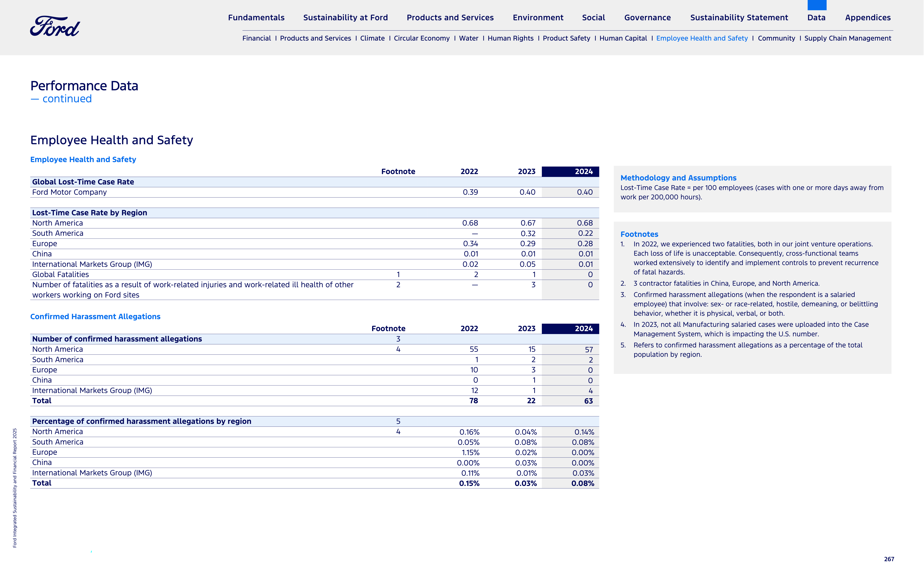Image resolution: width=924 pixels, height=578 pixels.
Task: Click the 'Performance Data' page title
Action: (x=84, y=86)
